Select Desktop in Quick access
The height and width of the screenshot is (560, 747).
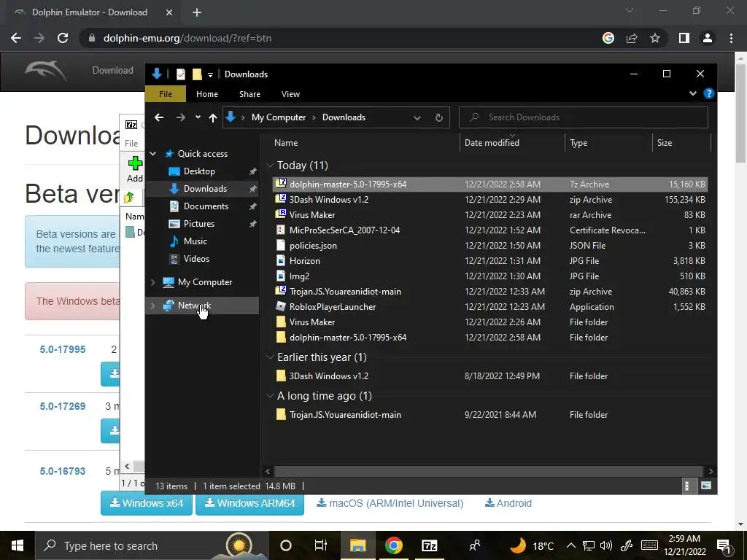coord(199,171)
